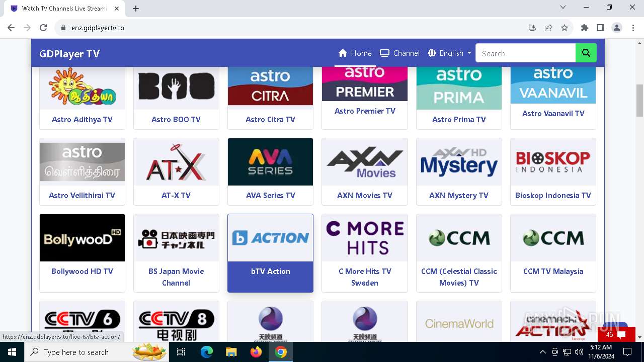The height and width of the screenshot is (362, 644).
Task: Expand the English language dropdown
Action: [450, 53]
